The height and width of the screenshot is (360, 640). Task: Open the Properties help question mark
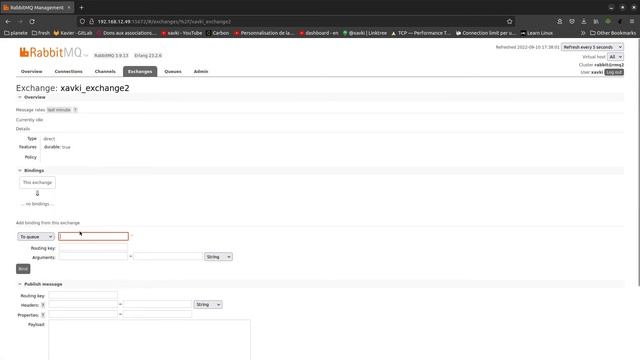click(x=43, y=315)
